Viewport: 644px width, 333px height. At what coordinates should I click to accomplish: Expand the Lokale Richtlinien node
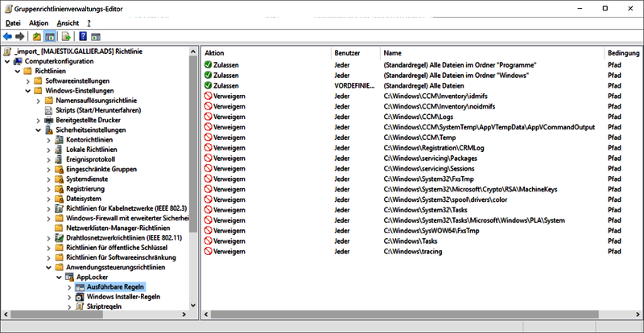pyautogui.click(x=49, y=150)
